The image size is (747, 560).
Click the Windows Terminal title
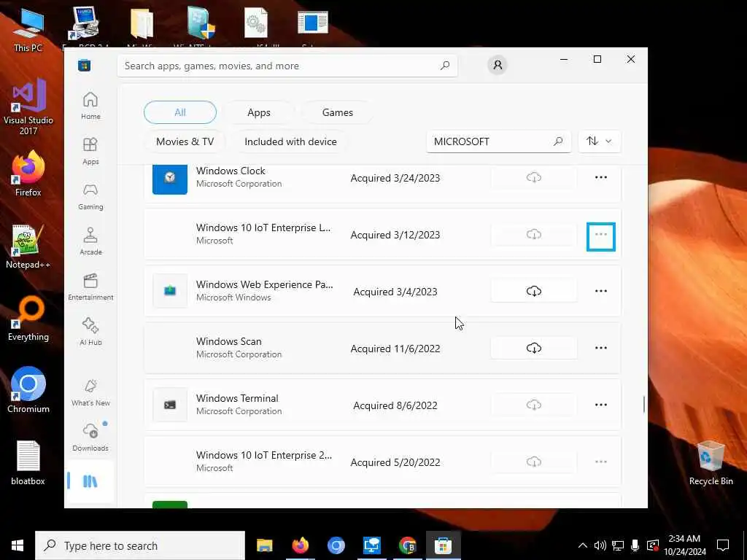click(x=237, y=398)
